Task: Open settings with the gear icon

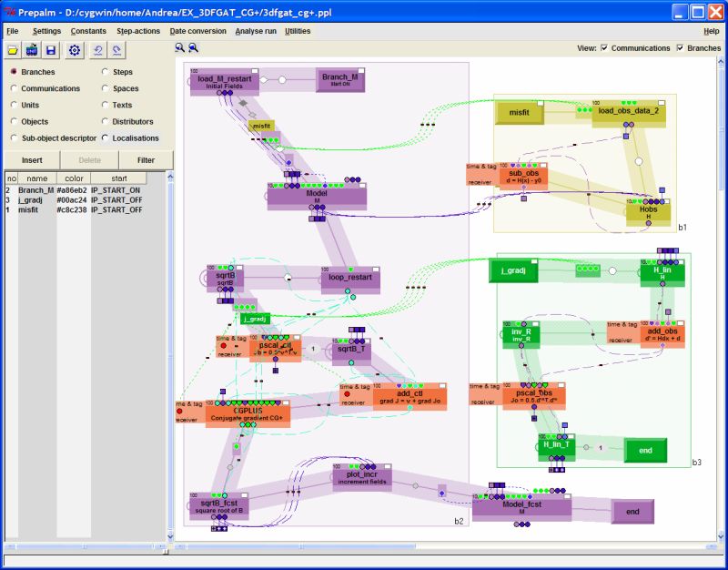Action: [75, 50]
